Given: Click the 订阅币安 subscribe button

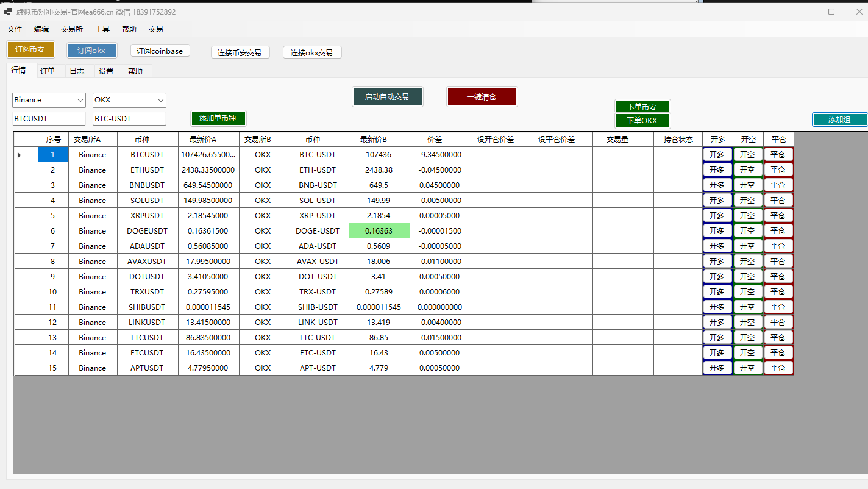Looking at the screenshot, I should 30,49.
